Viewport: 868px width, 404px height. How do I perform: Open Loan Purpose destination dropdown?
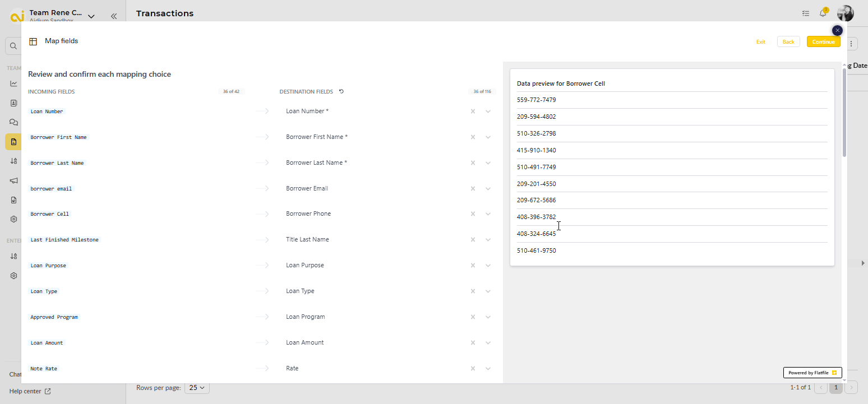pos(488,266)
